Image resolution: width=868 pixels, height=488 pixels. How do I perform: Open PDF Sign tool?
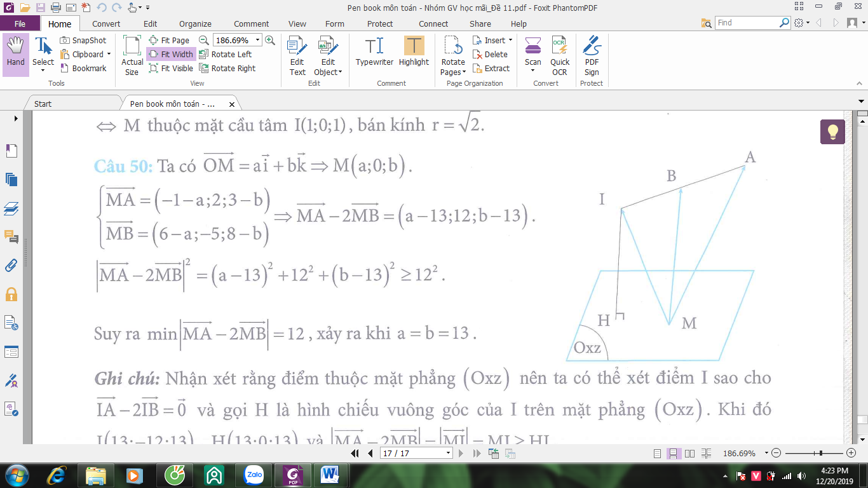592,56
